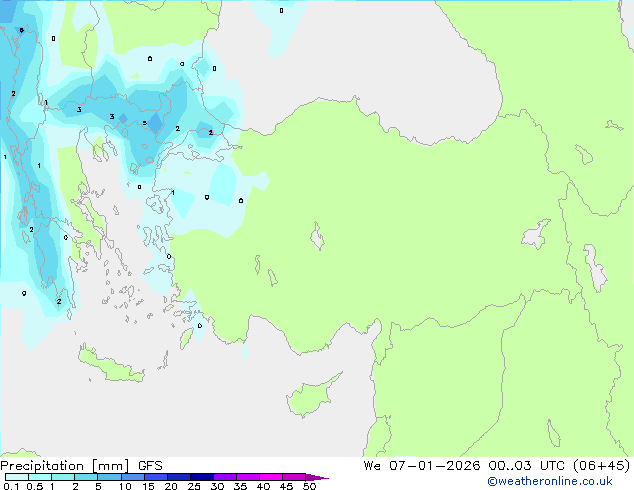Click legend scale value '50'
634x490 pixels.
[x=309, y=486]
